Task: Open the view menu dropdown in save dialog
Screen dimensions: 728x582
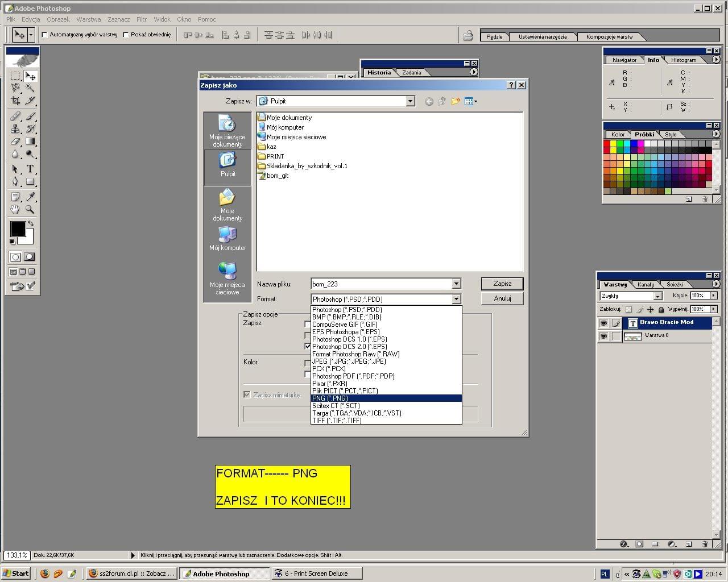Action: (x=471, y=101)
